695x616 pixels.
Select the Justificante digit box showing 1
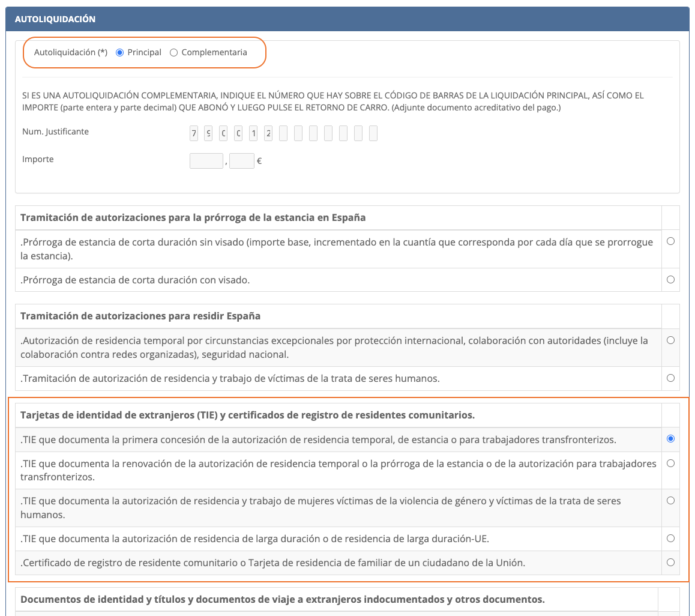253,133
